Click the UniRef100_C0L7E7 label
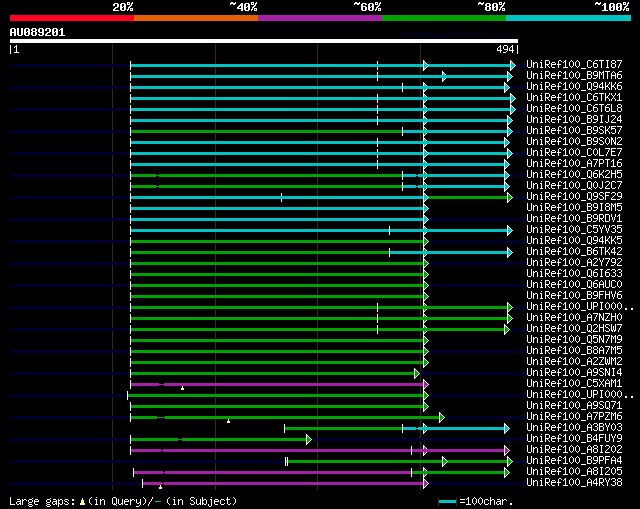 [x=574, y=153]
